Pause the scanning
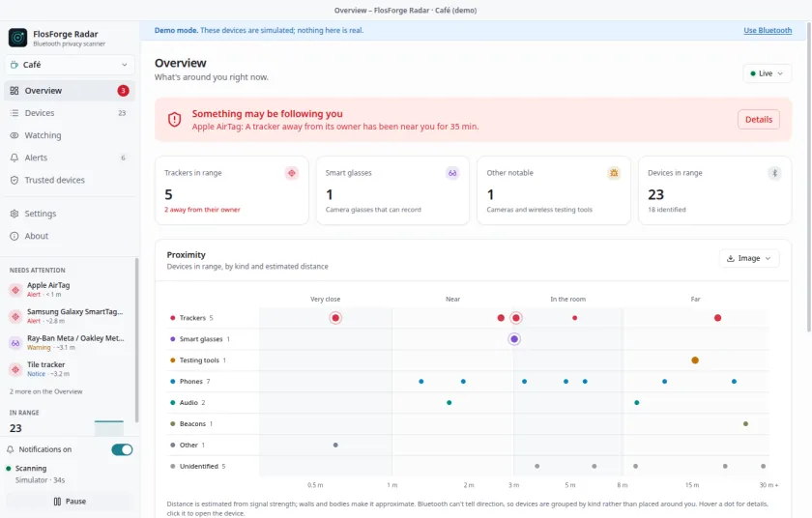This screenshot has width=812, height=518. [70, 502]
